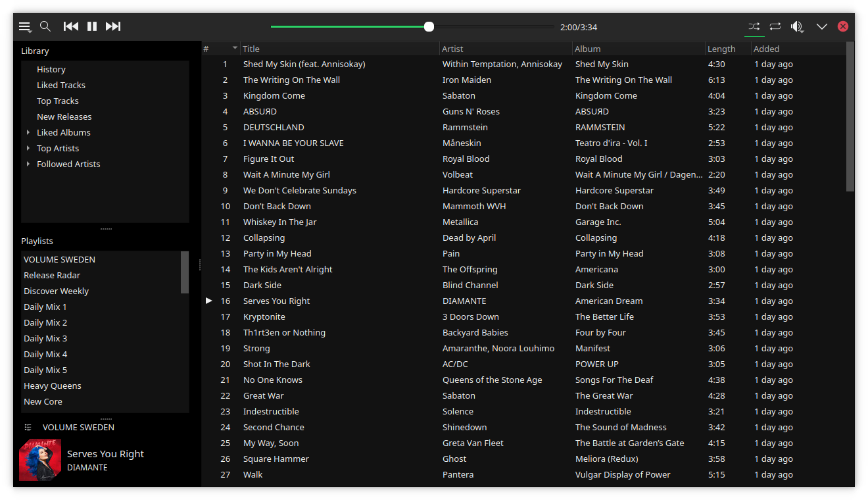Collapse the player panel with the chevron

[x=821, y=26]
